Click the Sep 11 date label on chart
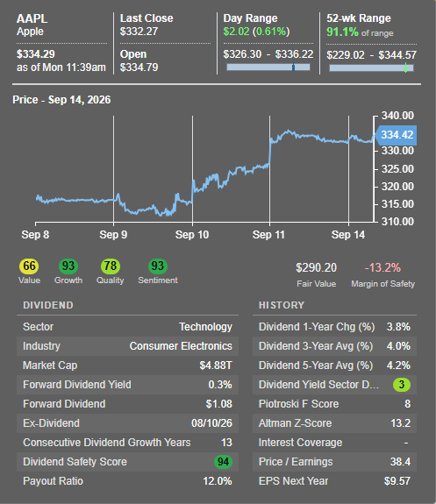The height and width of the screenshot is (504, 436). coord(268,235)
